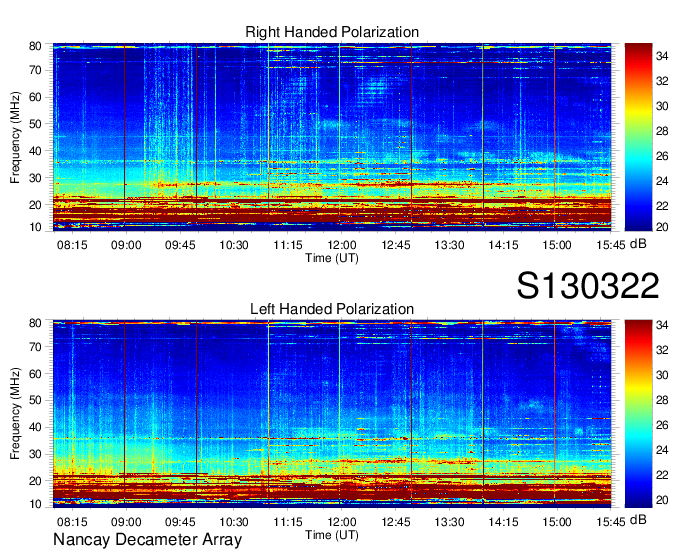Click the "dB" unit label of Right Handed colorbar

click(638, 244)
